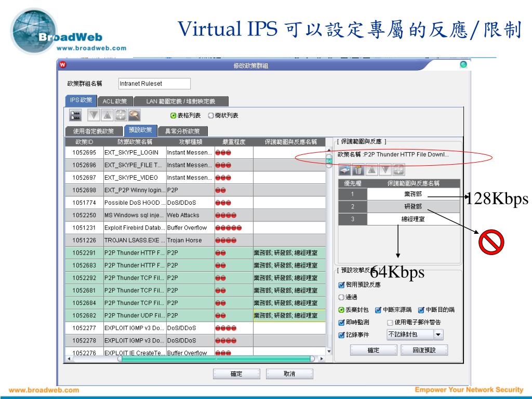
Task: Click the table scroll-right arrow
Action: coord(322,358)
